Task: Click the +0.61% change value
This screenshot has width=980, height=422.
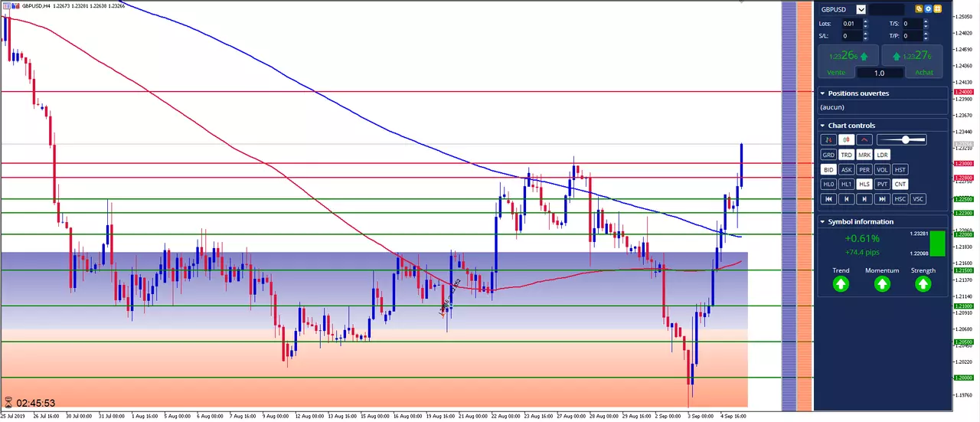Action: tap(861, 238)
